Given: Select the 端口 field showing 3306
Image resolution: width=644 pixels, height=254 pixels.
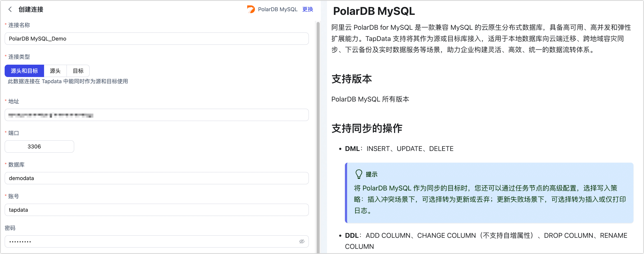Looking at the screenshot, I should pyautogui.click(x=39, y=146).
